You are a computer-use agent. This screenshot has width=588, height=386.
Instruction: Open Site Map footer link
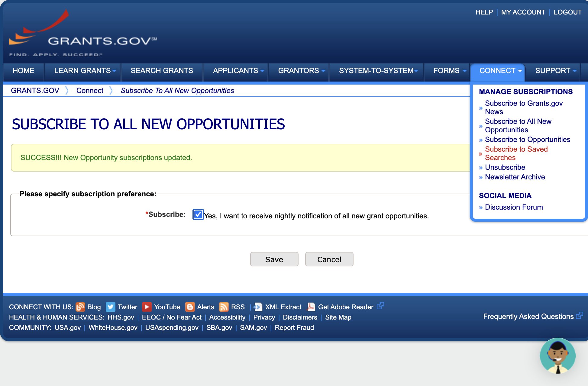[338, 317]
